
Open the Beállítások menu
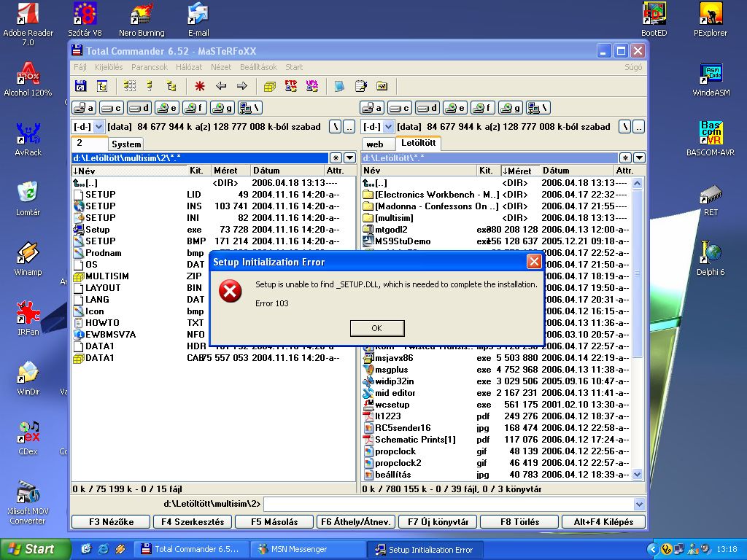(258, 68)
